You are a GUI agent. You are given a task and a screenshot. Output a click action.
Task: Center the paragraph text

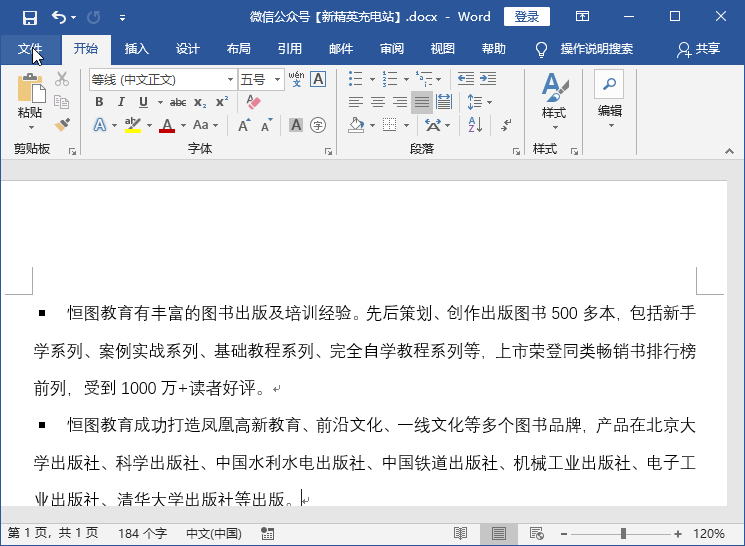378,102
